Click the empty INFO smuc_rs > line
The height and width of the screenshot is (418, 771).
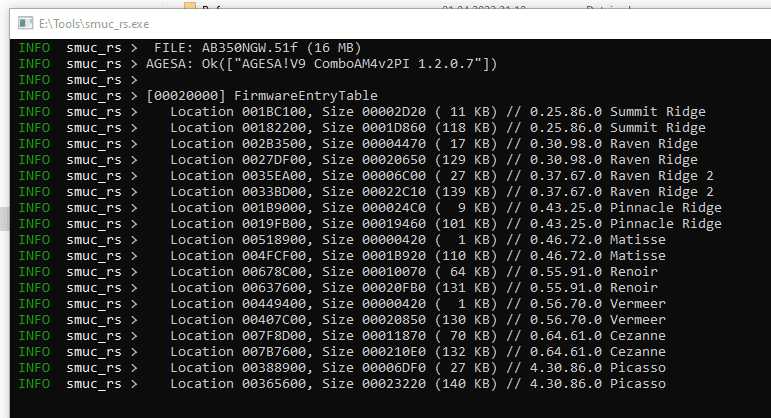(x=78, y=80)
